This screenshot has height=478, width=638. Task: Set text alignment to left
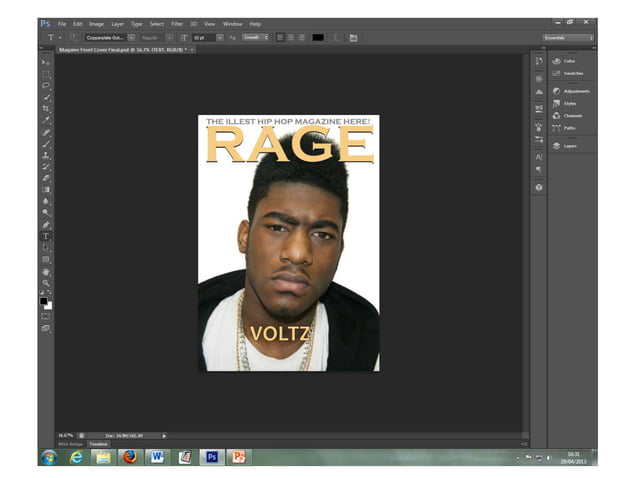coord(280,37)
